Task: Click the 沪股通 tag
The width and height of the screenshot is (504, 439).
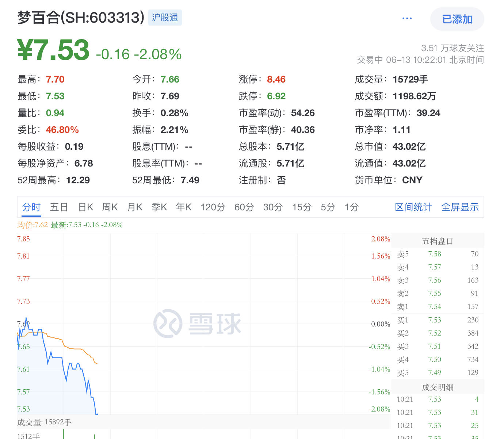Action: tap(165, 18)
